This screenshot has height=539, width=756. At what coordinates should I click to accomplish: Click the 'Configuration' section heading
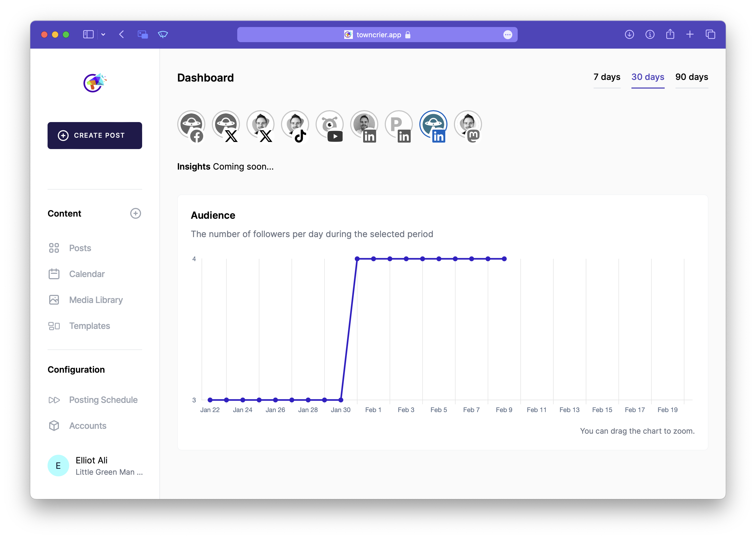pyautogui.click(x=76, y=369)
